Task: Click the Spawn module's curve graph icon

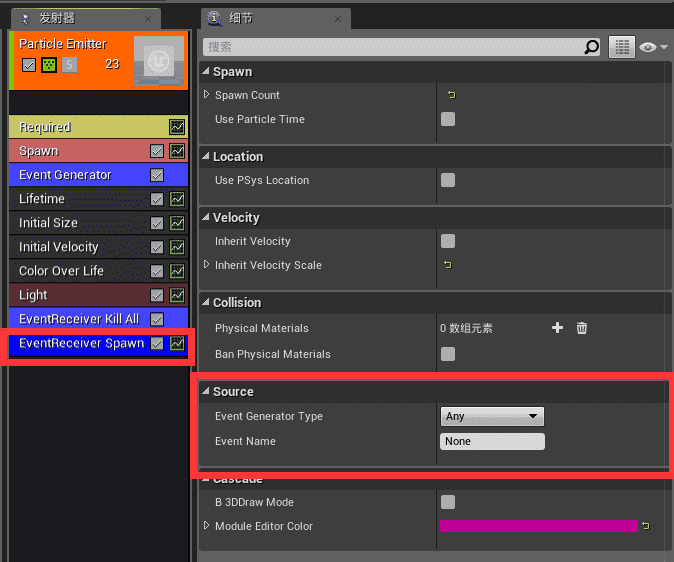Action: 177,151
